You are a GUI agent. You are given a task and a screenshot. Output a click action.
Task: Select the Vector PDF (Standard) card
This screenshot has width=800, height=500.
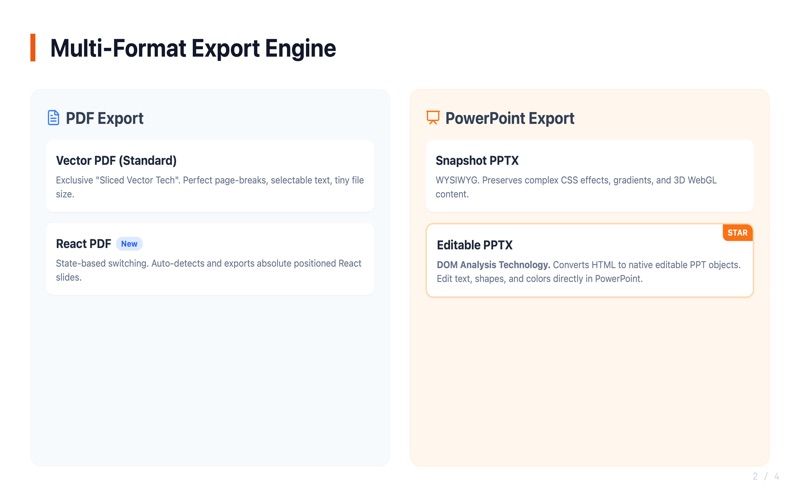(x=210, y=176)
